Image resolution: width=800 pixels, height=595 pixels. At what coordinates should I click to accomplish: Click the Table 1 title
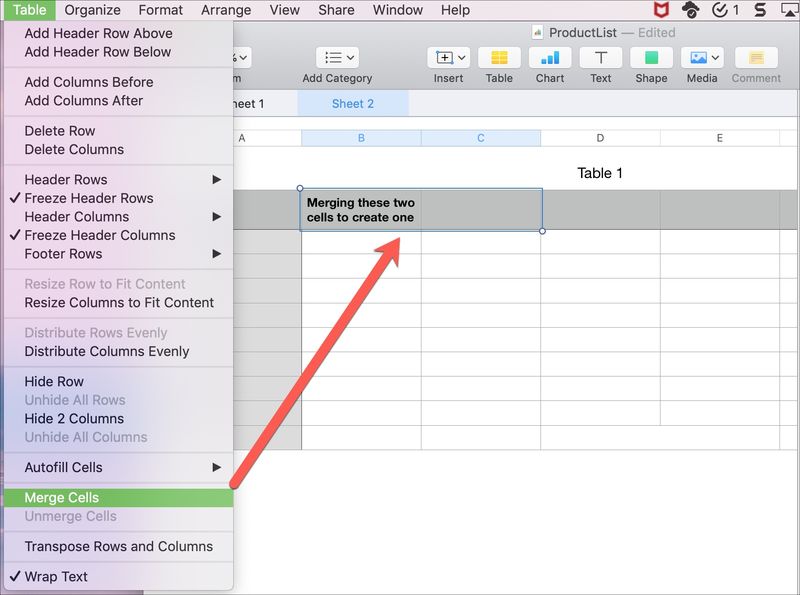(x=599, y=173)
